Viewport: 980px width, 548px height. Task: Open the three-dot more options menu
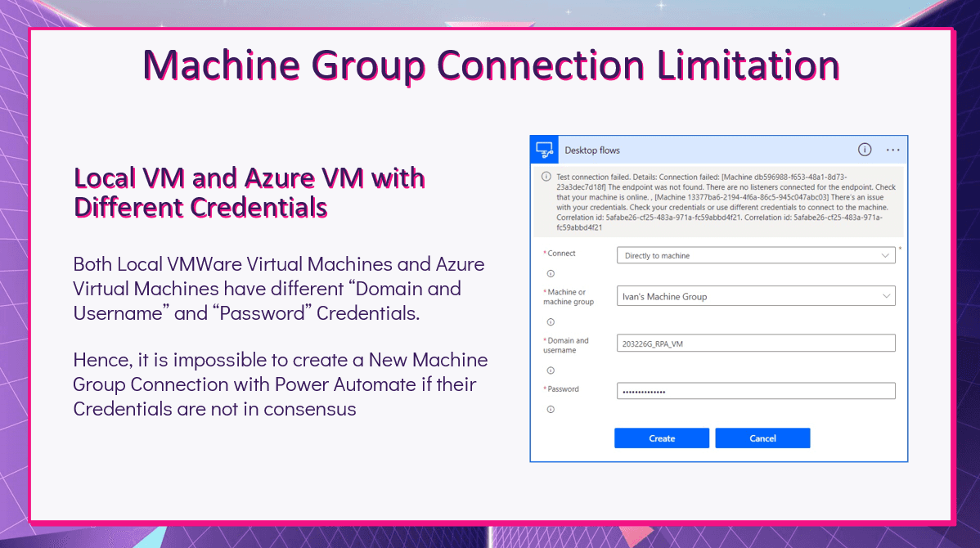(893, 150)
